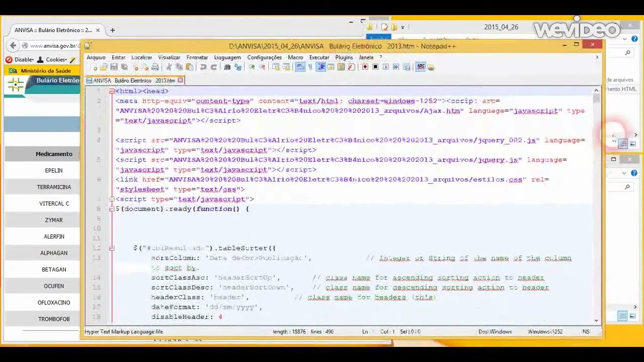Click Windows-1252 encoding in status bar
This screenshot has width=644, height=362.
point(545,331)
